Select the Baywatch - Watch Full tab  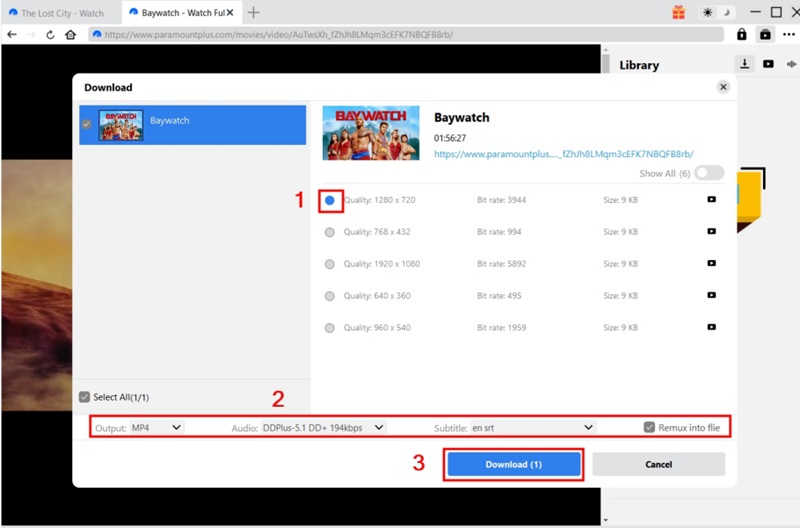point(181,13)
